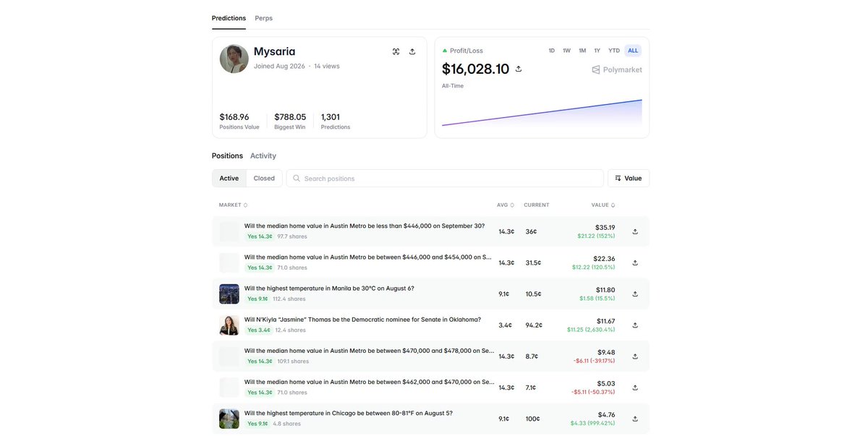Click the 14 views text
868x436 pixels.
(x=327, y=66)
